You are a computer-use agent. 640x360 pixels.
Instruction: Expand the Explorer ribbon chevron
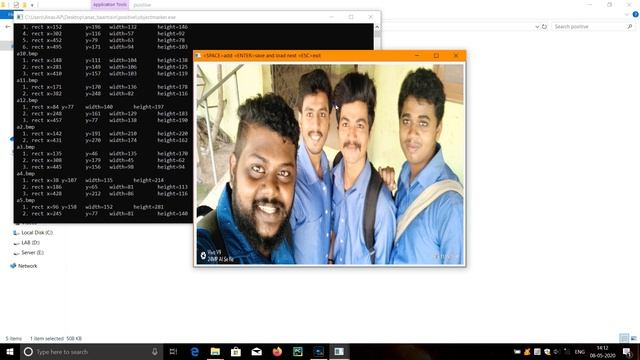click(627, 14)
